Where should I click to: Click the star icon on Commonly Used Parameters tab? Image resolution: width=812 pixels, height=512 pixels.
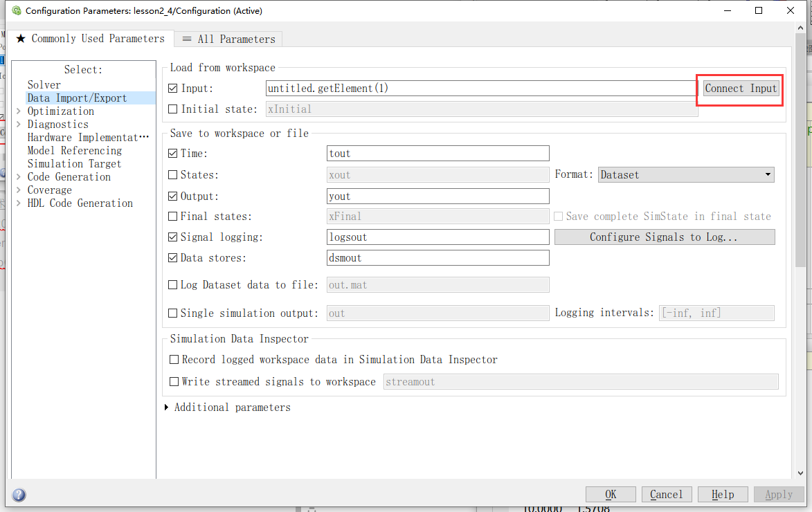click(x=21, y=38)
